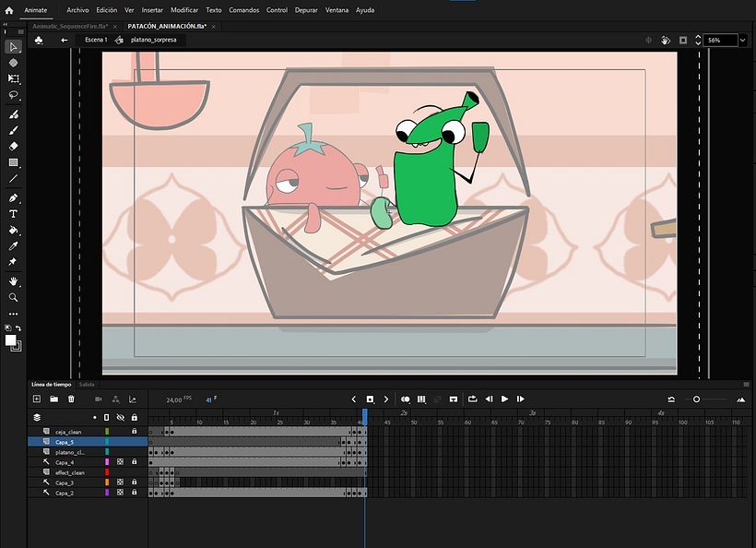Viewport: 756px width, 548px height.
Task: Select the Selection arrow tool
Action: tap(14, 47)
